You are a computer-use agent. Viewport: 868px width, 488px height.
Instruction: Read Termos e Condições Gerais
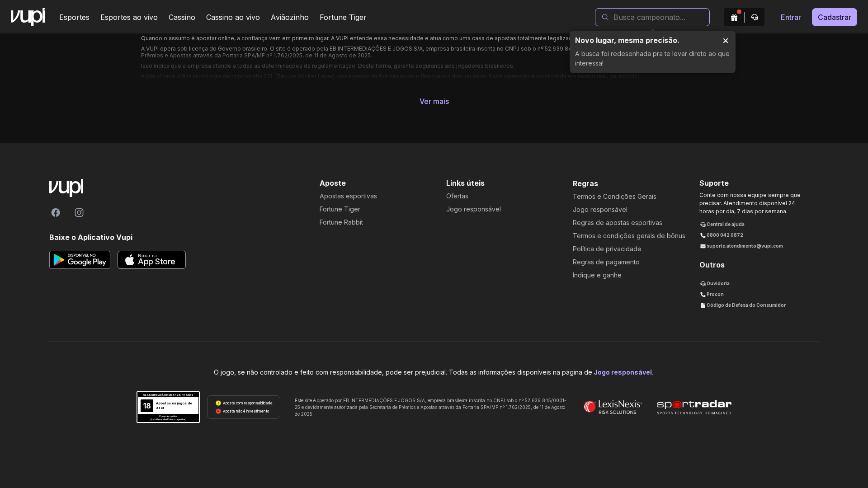point(614,197)
